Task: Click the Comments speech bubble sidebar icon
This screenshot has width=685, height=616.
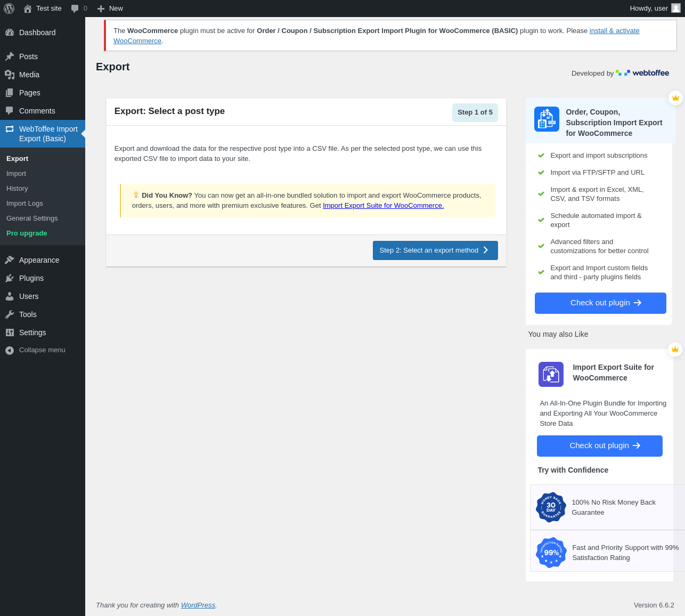Action: tap(10, 111)
